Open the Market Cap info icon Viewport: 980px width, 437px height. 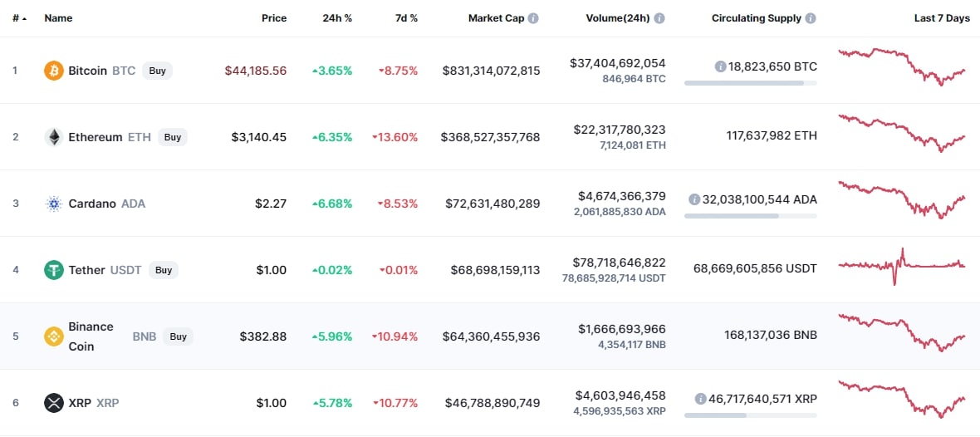click(x=533, y=18)
